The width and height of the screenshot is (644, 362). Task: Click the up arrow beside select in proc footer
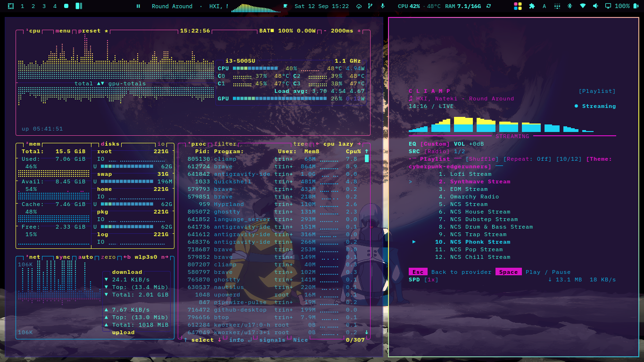pyautogui.click(x=185, y=340)
